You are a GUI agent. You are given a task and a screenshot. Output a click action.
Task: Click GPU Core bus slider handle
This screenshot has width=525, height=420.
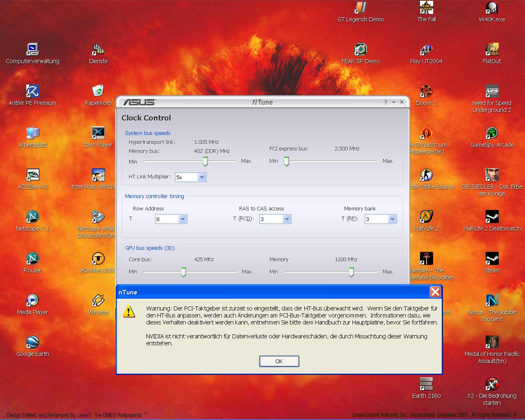point(183,272)
